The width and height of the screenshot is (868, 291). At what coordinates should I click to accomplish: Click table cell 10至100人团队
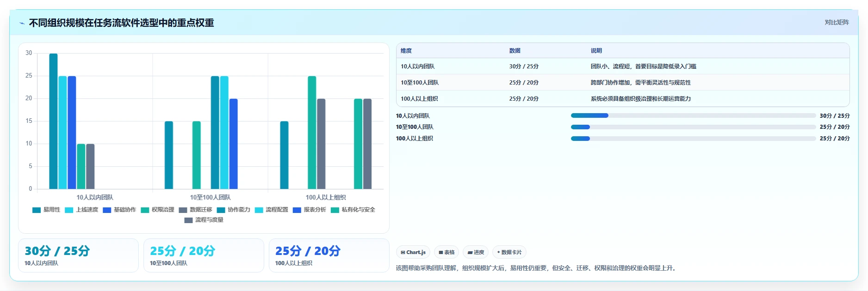[420, 83]
